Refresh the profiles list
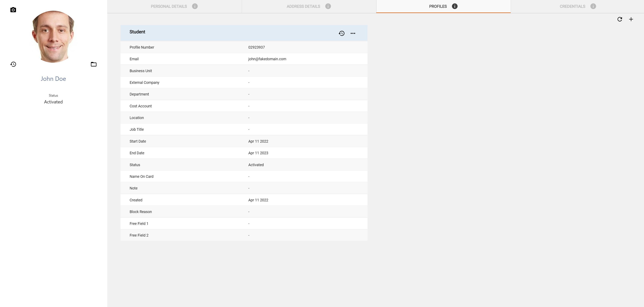Viewport: 644px width, 307px height. click(x=619, y=19)
